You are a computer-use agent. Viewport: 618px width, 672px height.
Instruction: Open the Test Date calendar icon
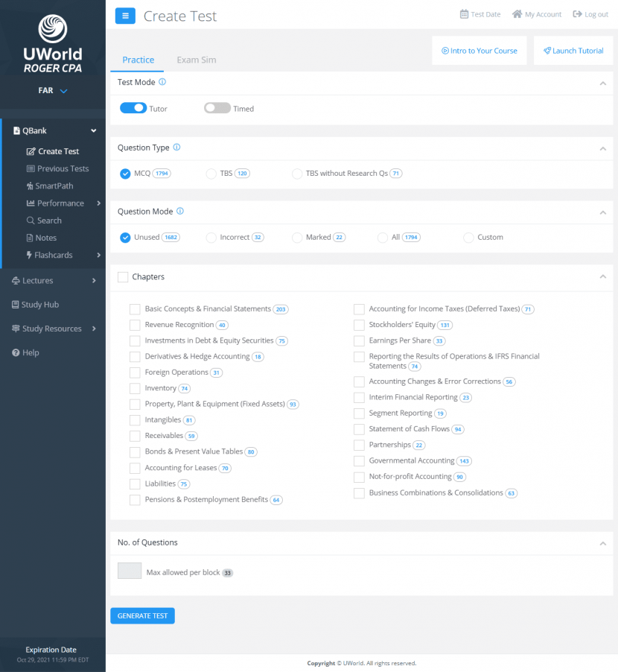pos(463,13)
